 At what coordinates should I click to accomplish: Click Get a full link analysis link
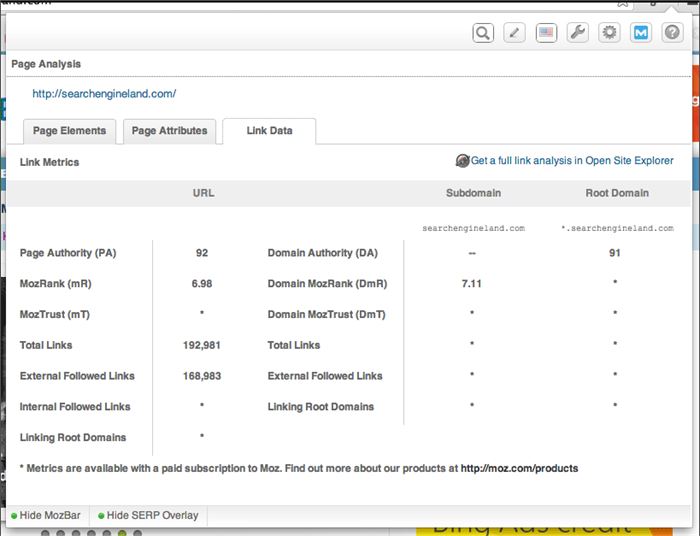[572, 161]
